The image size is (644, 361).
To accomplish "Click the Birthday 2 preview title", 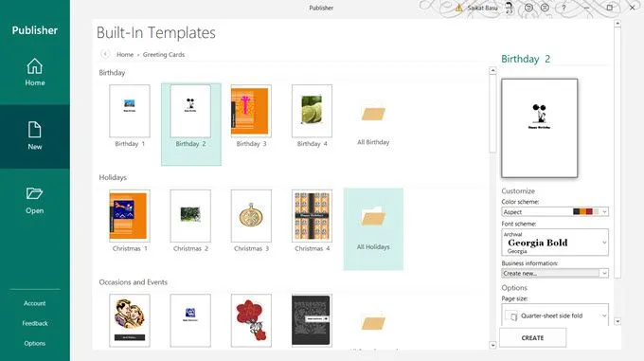I will click(x=526, y=59).
